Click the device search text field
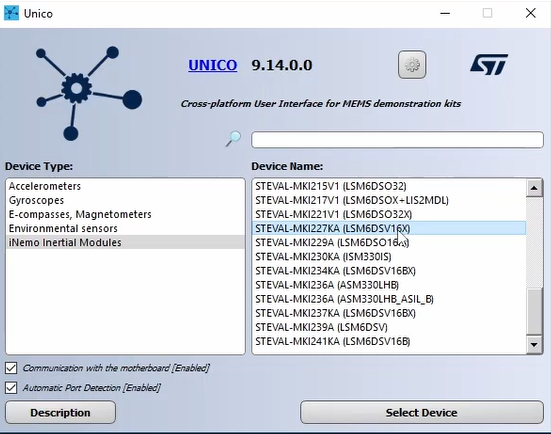Image resolution: width=551 pixels, height=434 pixels. [x=397, y=140]
